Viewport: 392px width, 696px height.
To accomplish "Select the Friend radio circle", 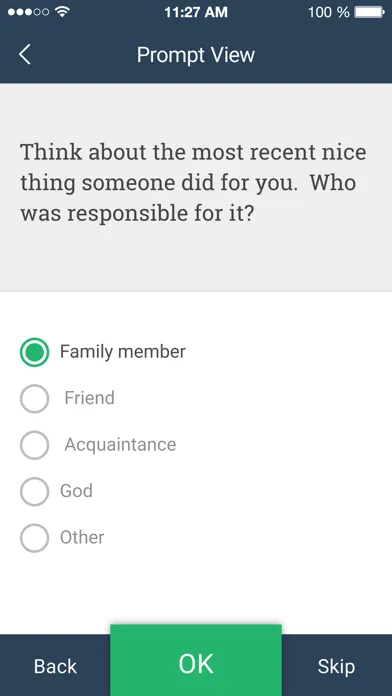I will pyautogui.click(x=34, y=399).
